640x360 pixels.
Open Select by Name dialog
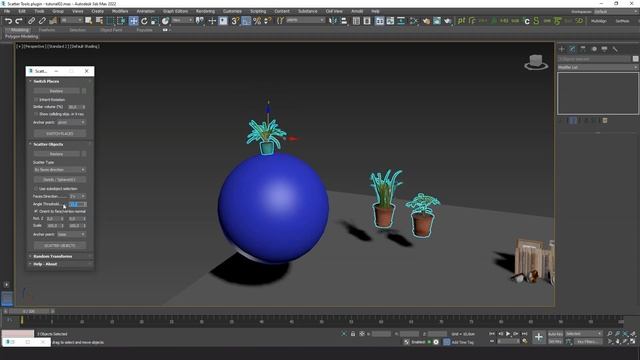99,21
